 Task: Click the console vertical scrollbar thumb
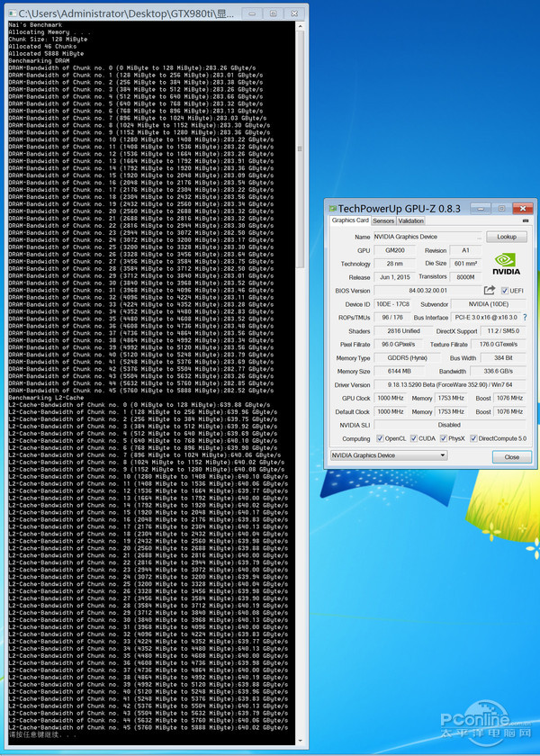300,149
